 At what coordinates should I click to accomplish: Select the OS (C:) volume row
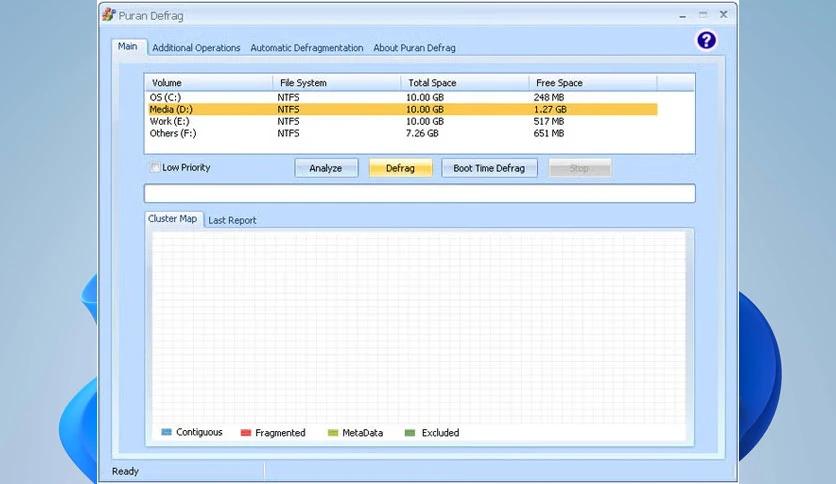click(x=403, y=98)
